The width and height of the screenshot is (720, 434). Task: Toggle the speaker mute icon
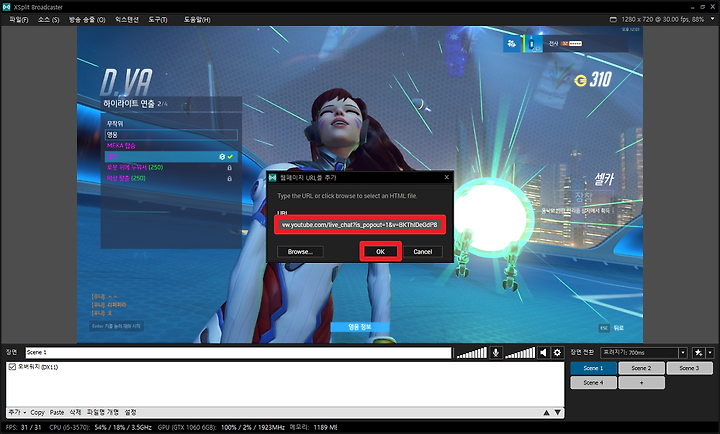click(x=544, y=352)
